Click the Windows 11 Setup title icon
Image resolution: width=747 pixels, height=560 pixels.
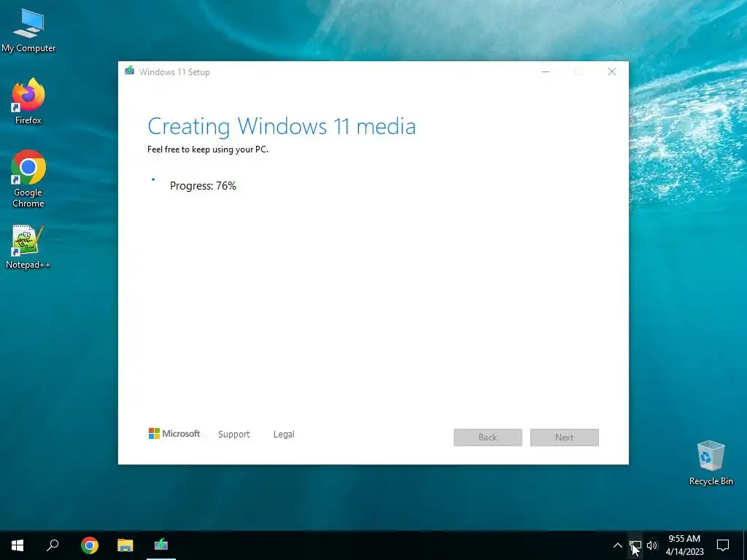[x=130, y=71]
